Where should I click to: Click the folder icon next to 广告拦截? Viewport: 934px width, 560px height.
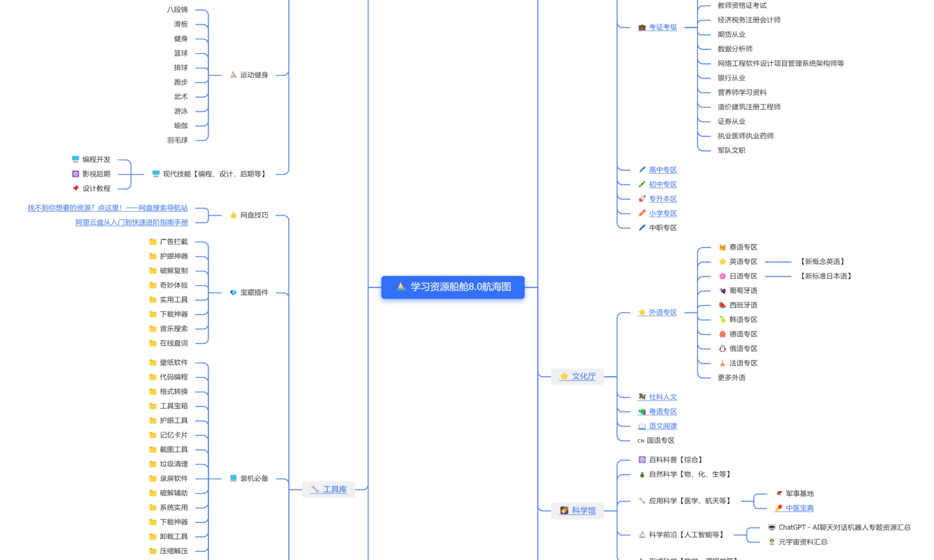click(153, 242)
